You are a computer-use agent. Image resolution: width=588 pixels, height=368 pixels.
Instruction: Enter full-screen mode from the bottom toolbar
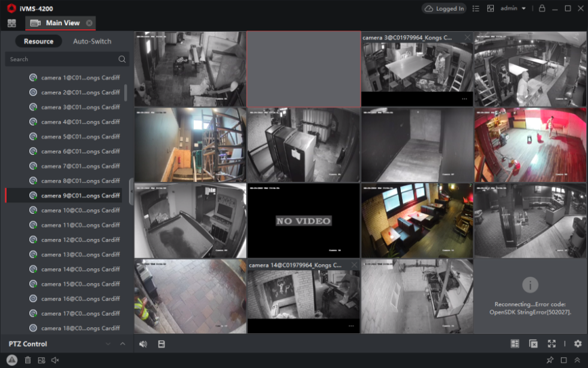coord(552,343)
